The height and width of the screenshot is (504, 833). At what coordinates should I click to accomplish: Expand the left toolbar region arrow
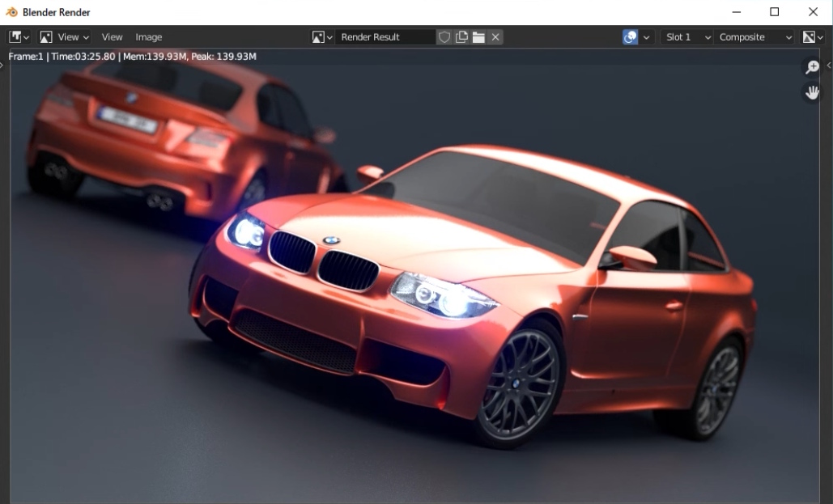pyautogui.click(x=2, y=65)
